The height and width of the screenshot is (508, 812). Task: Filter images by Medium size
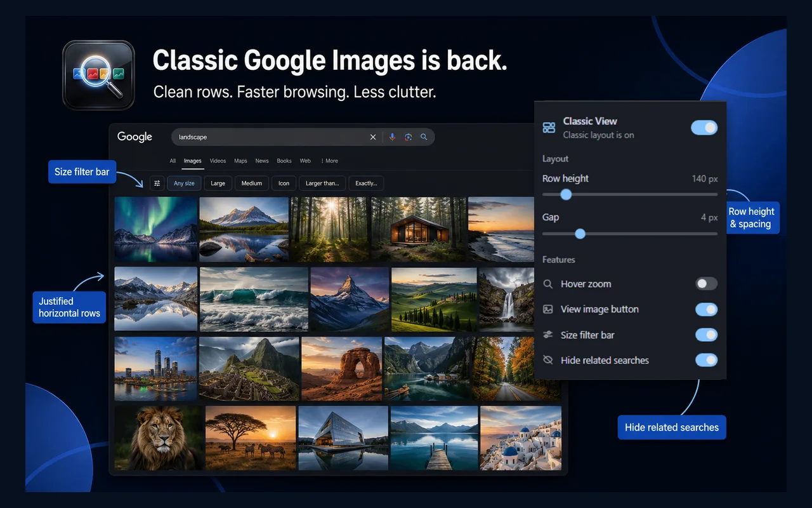coord(252,184)
